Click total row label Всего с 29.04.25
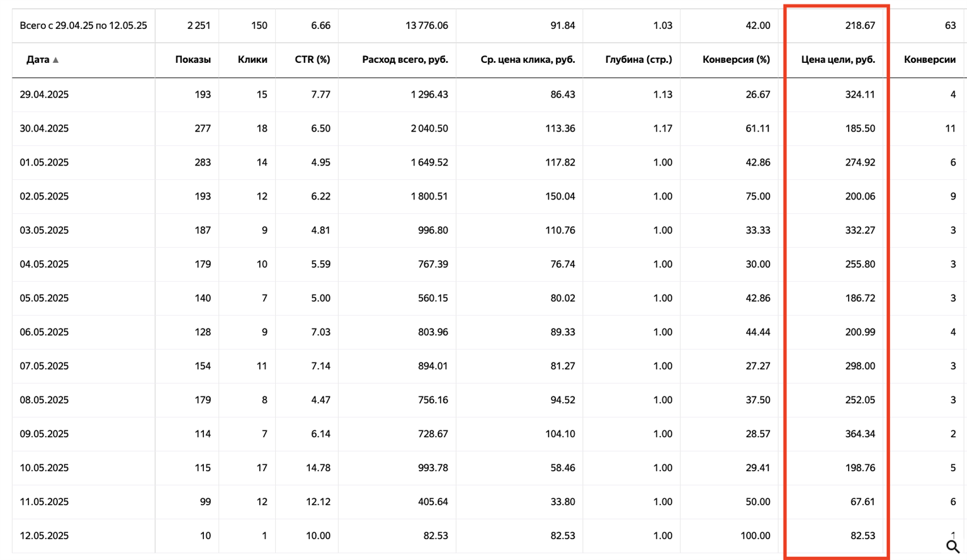The height and width of the screenshot is (560, 967). click(83, 26)
